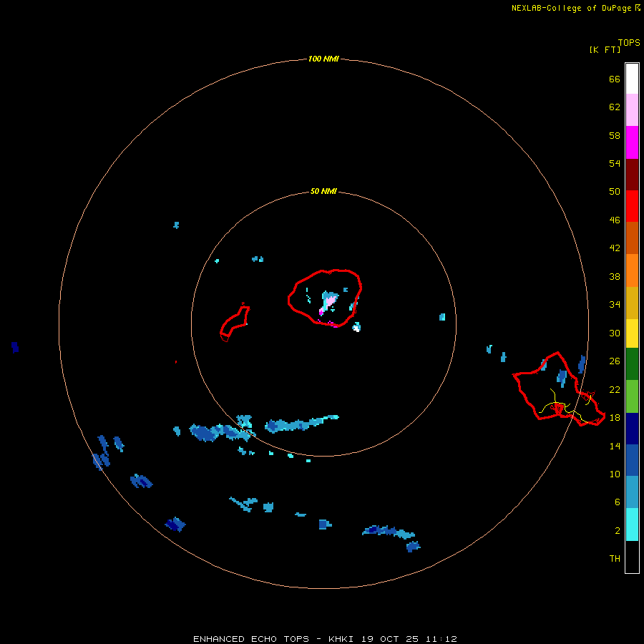Click the medium blue legend swatch
This screenshot has width=644, height=644.
[632, 460]
